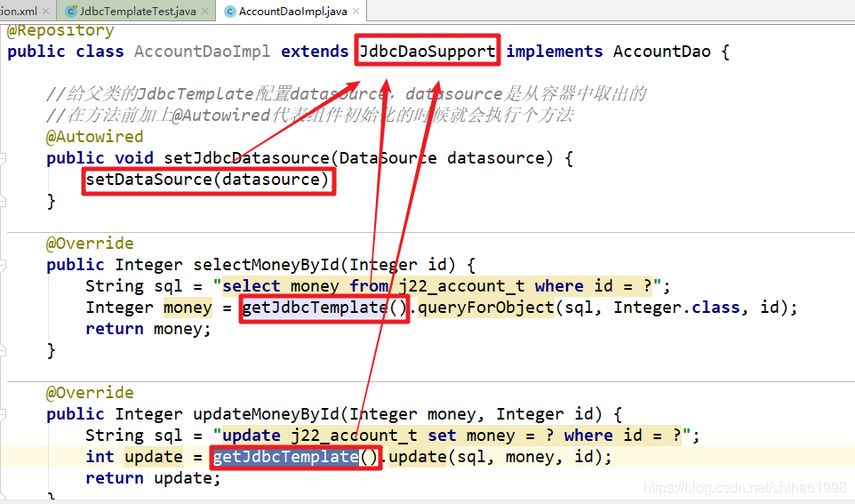The width and height of the screenshot is (855, 504).
Task: Click the AccountDaoImpl.java class file icon
Action: (x=229, y=11)
